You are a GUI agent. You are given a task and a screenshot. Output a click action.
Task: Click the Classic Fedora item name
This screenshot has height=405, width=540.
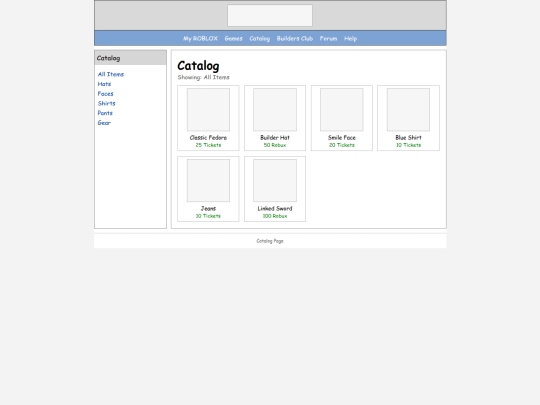[x=208, y=137]
